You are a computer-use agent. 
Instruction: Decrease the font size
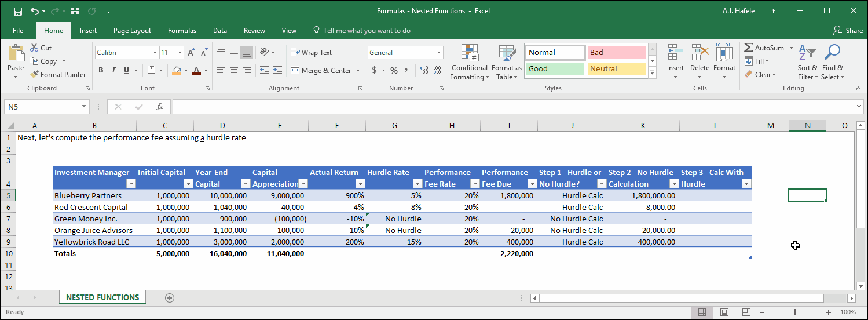pos(203,53)
